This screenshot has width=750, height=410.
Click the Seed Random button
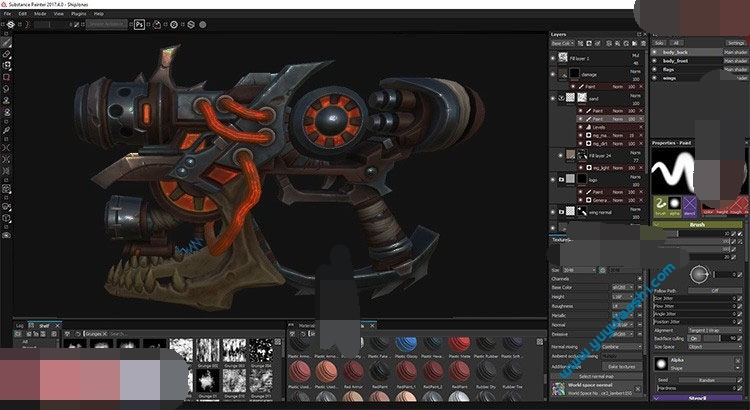707,380
